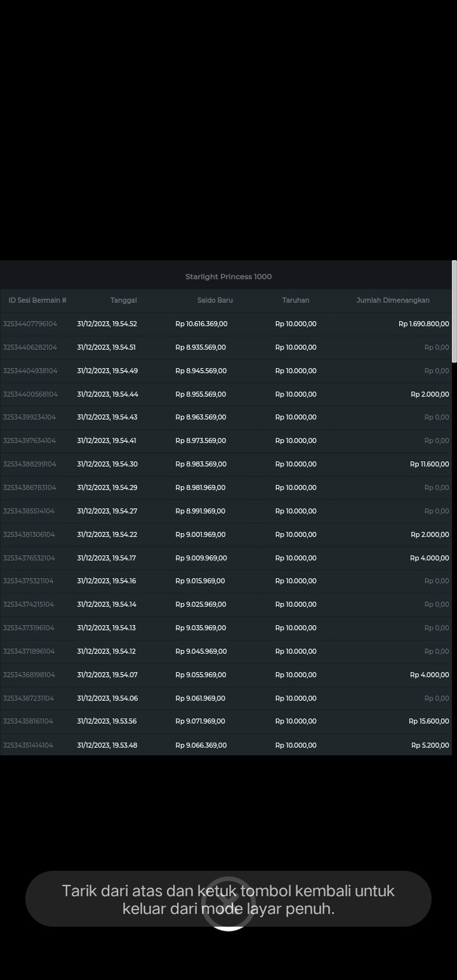Viewport: 457px width, 980px height.
Task: Tap the Rp 10.616.369,00 balance cell
Action: (201, 324)
